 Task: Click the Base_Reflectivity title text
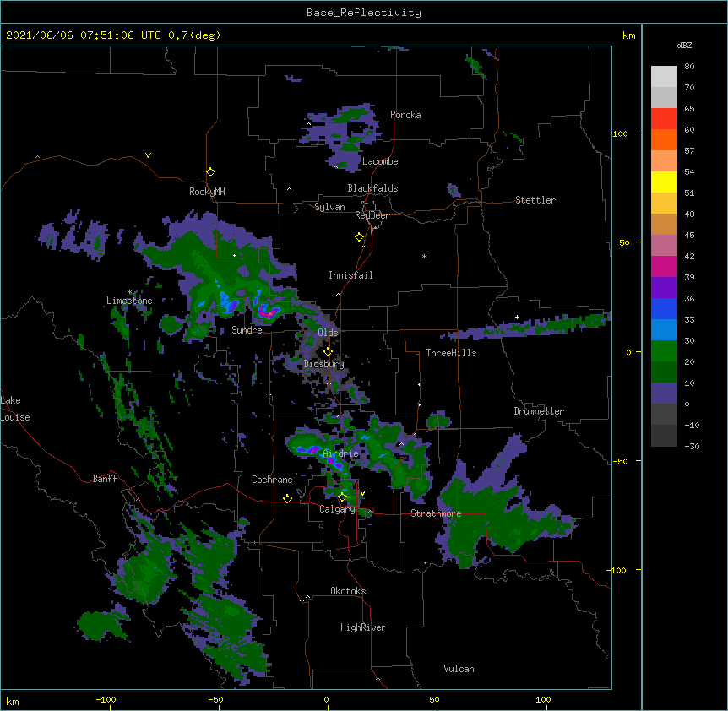pyautogui.click(x=364, y=13)
